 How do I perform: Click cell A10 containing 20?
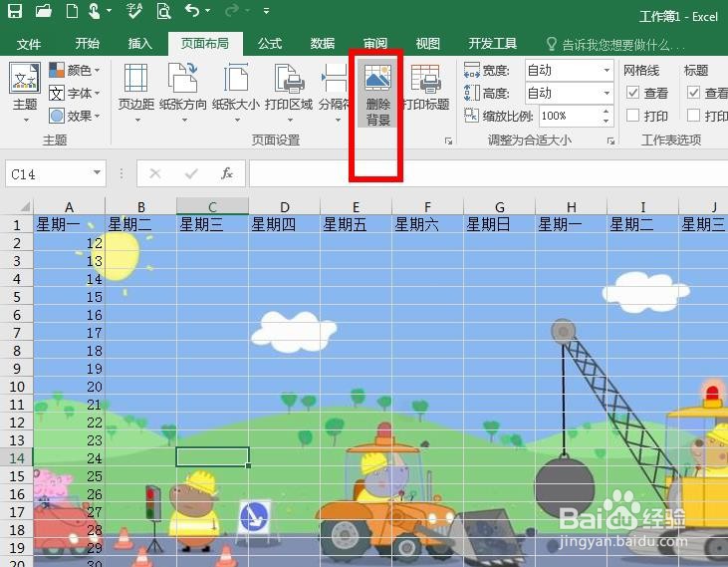tap(69, 387)
